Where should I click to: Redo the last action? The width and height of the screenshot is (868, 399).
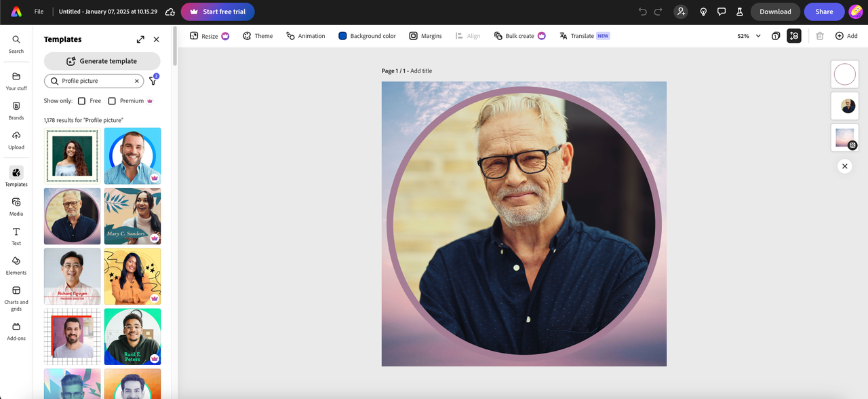658,12
